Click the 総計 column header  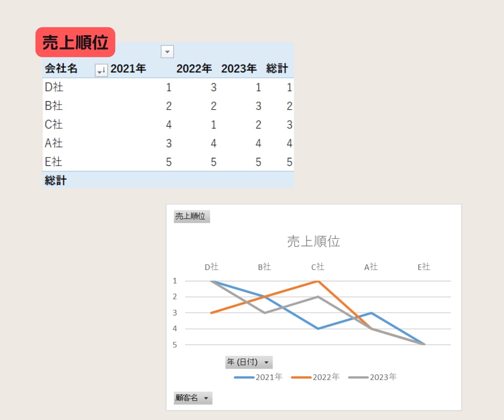pos(277,69)
